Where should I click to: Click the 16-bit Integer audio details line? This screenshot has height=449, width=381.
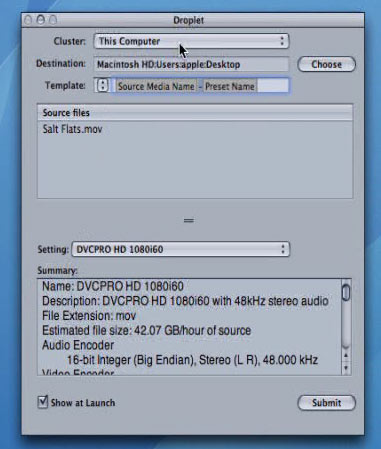[x=192, y=360]
